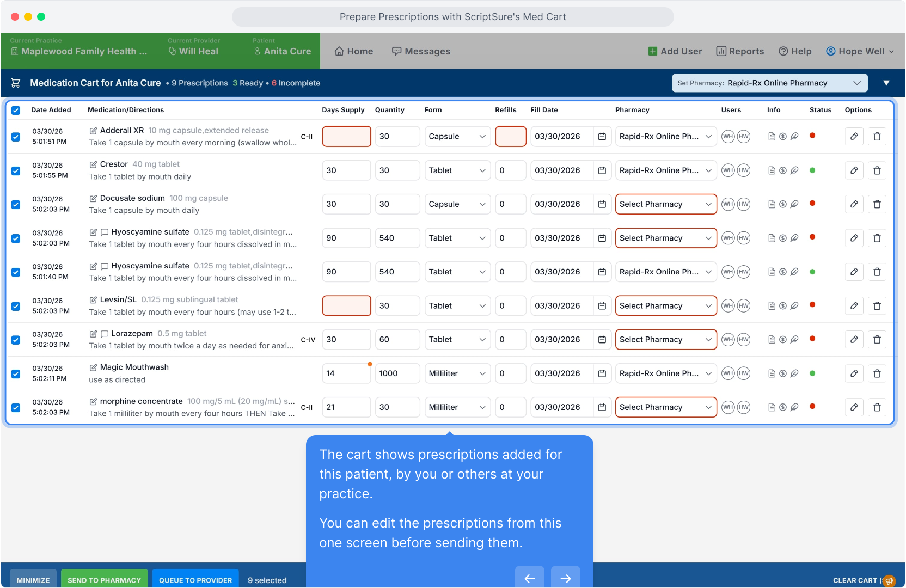Click the pencil edit icon for morphine concentrate
906x588 pixels.
(854, 407)
